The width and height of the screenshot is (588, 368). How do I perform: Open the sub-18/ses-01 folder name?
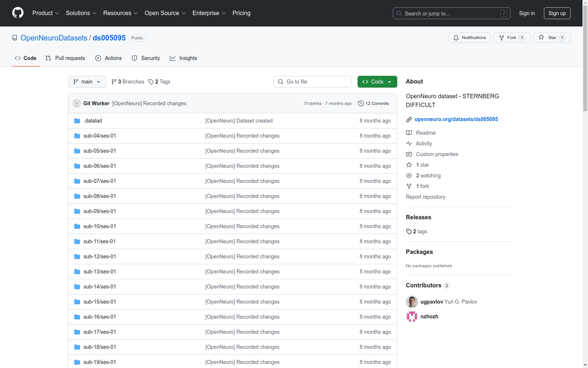[x=100, y=347]
